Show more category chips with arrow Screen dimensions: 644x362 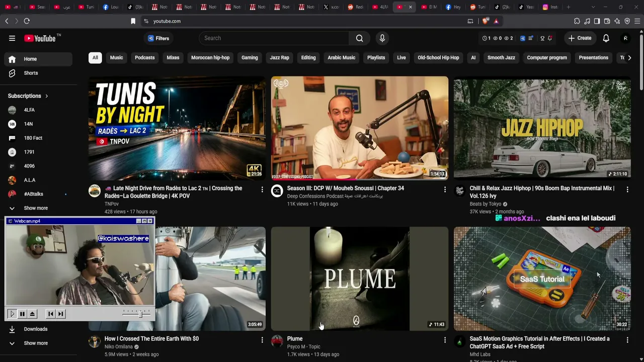pos(629,58)
